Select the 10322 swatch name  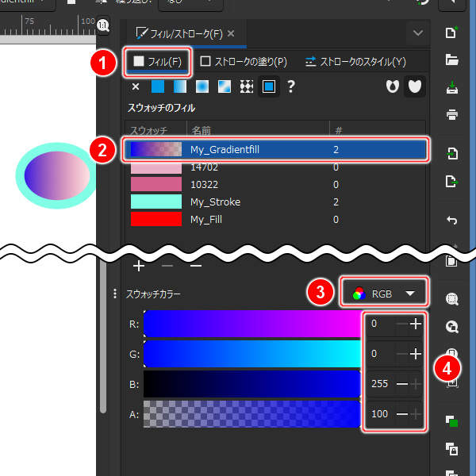[x=204, y=185]
